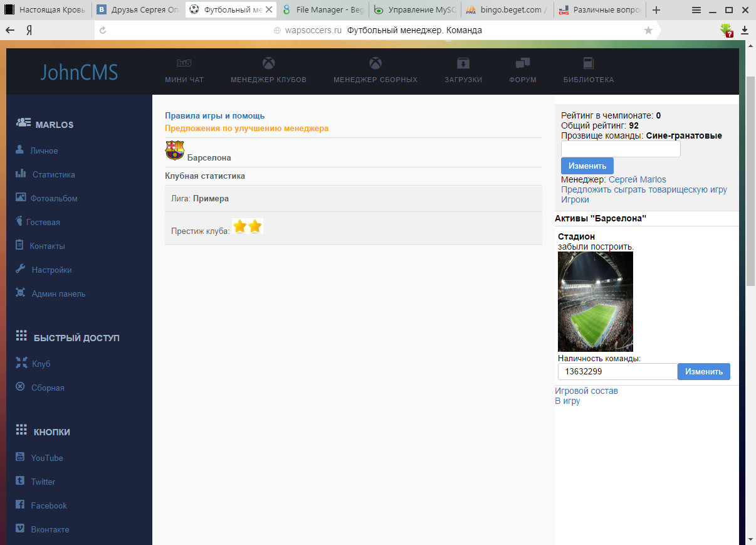
Task: Reload the page with refresh icon
Action: tap(103, 30)
